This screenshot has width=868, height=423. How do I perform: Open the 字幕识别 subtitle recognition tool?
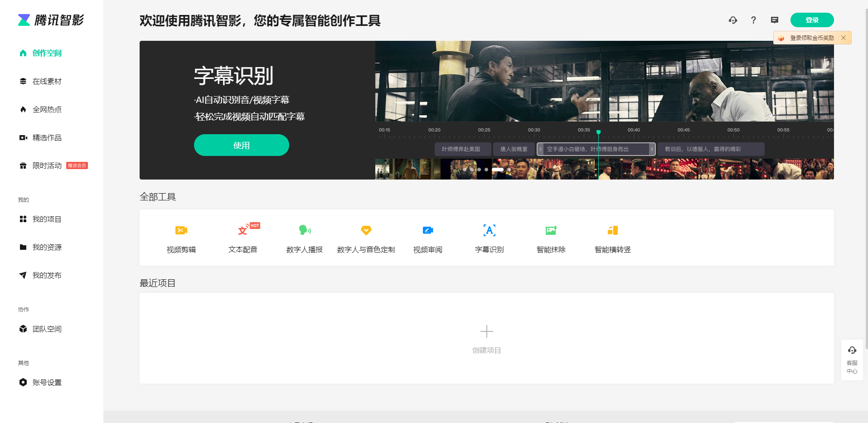pos(489,238)
